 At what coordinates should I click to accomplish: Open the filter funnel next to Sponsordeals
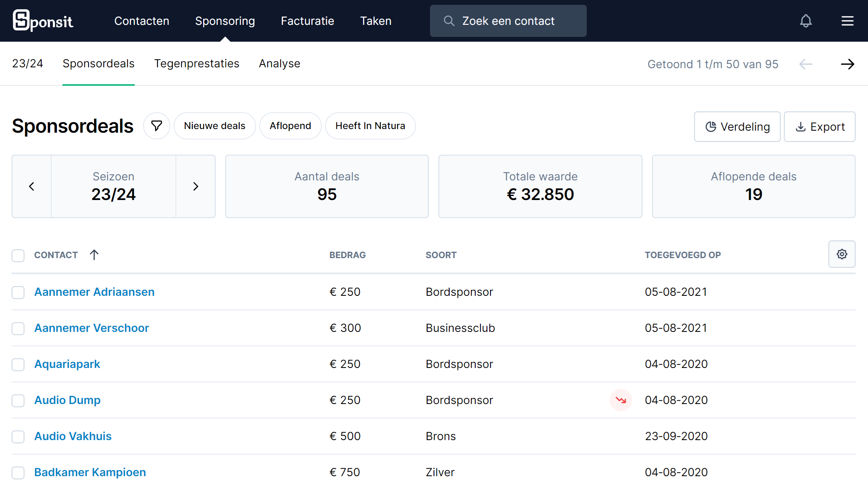click(x=156, y=125)
